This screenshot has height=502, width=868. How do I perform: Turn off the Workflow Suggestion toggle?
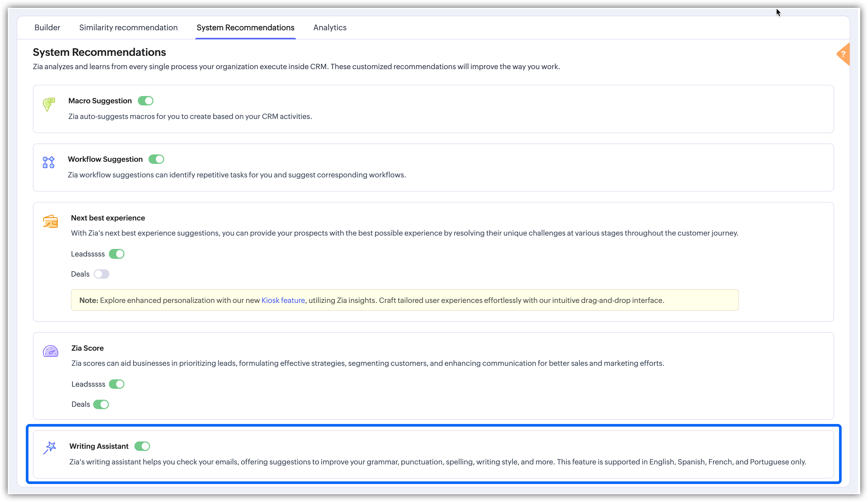click(156, 159)
